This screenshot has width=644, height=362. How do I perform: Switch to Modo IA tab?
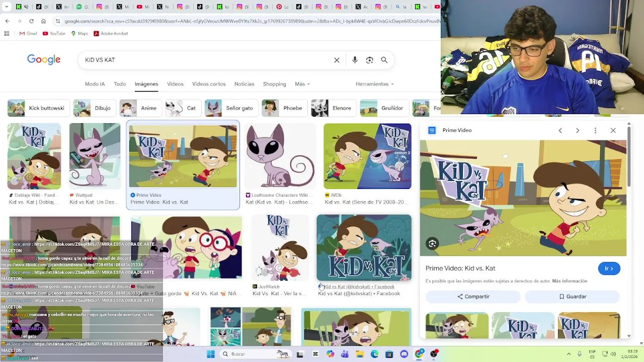point(95,84)
